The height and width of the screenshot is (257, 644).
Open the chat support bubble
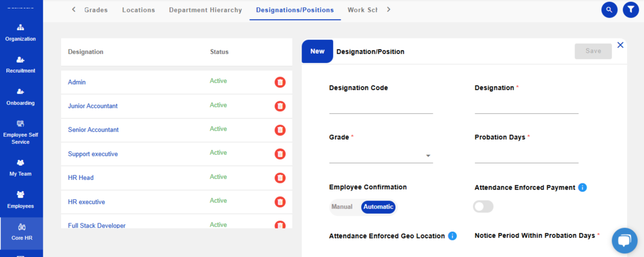[x=624, y=240]
